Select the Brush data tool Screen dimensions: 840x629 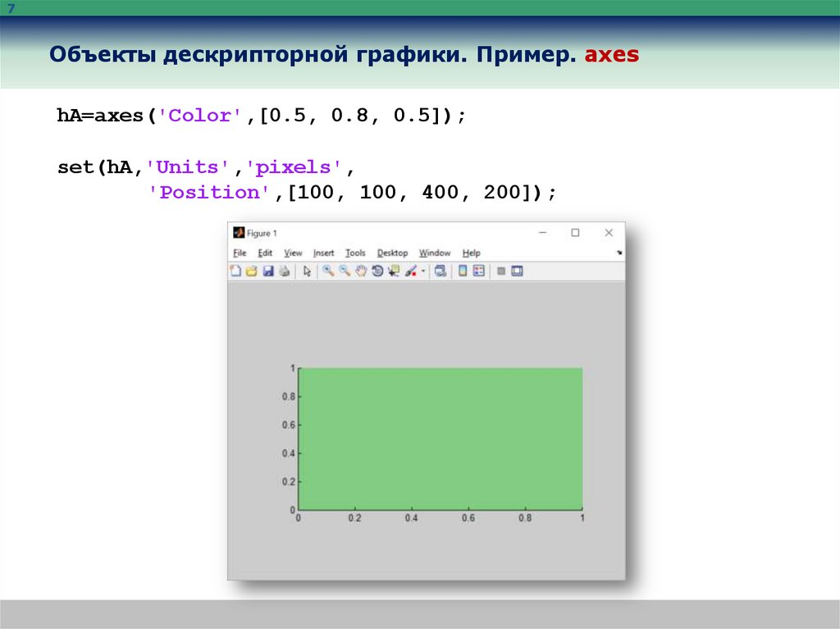click(x=411, y=271)
